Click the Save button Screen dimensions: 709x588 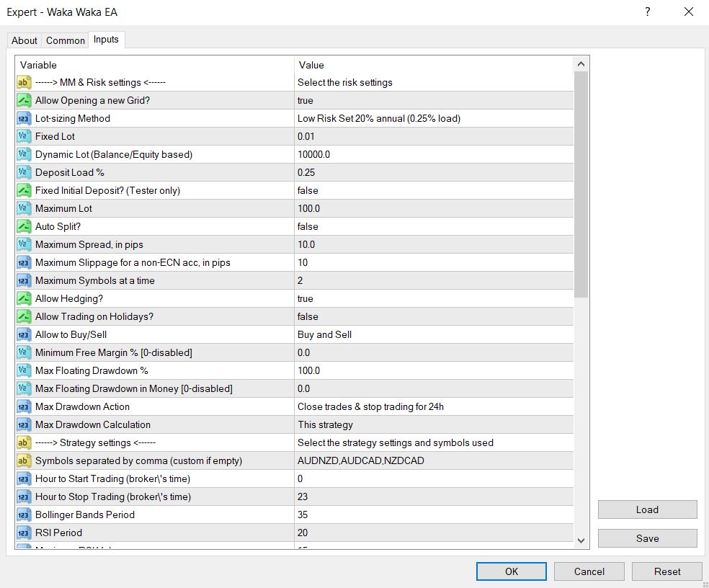(x=647, y=538)
